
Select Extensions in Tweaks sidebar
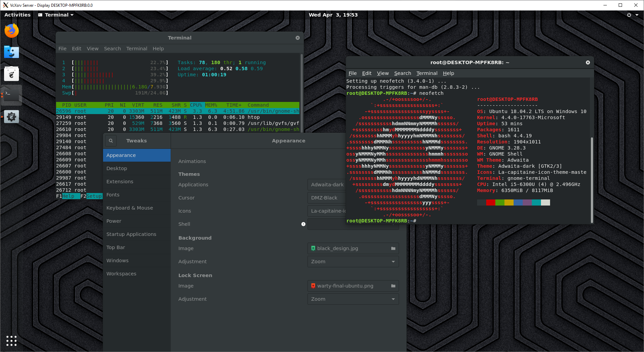coord(120,182)
